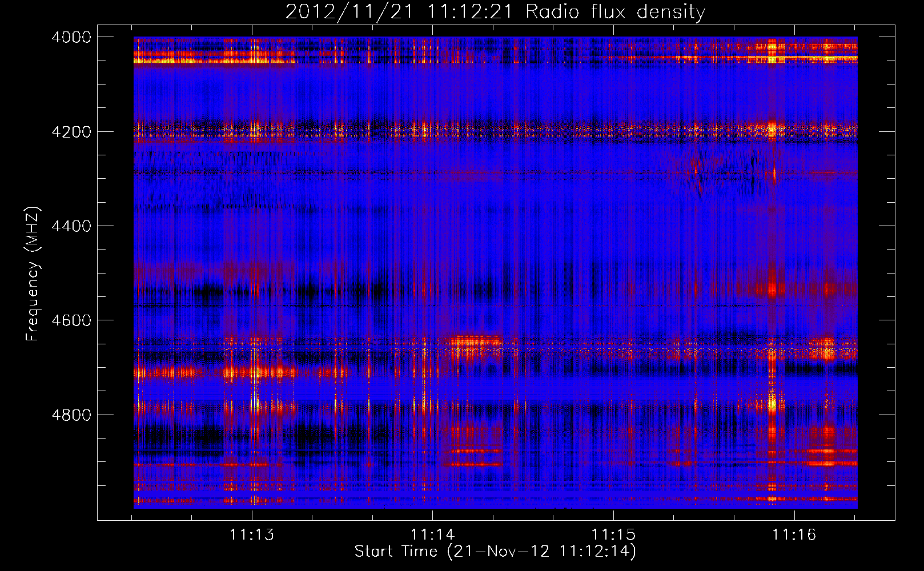The image size is (924, 571).
Task: Click the plot title '2012/11/21 11:12:21 Radio flux density'
Action: (495, 12)
